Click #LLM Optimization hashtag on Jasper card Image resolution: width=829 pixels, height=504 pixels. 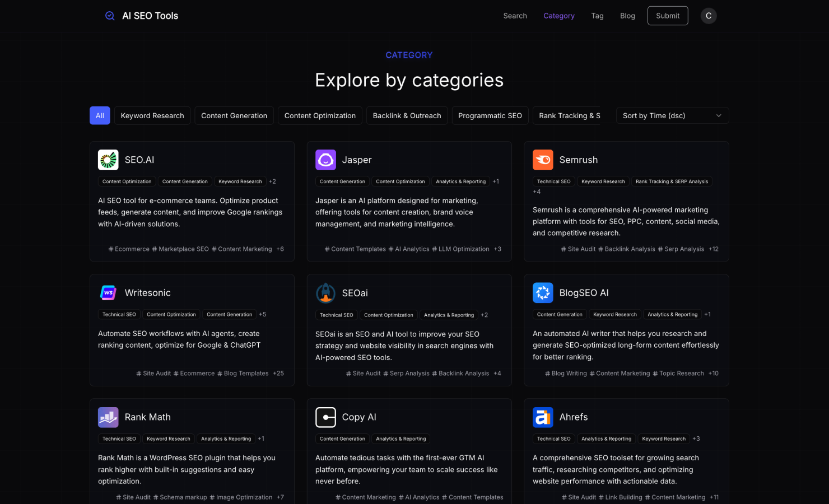pos(460,249)
